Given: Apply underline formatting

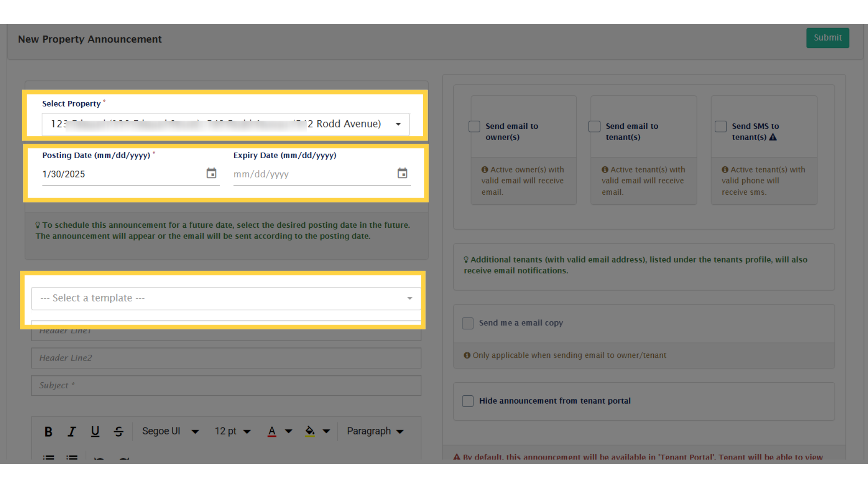Looking at the screenshot, I should (95, 432).
